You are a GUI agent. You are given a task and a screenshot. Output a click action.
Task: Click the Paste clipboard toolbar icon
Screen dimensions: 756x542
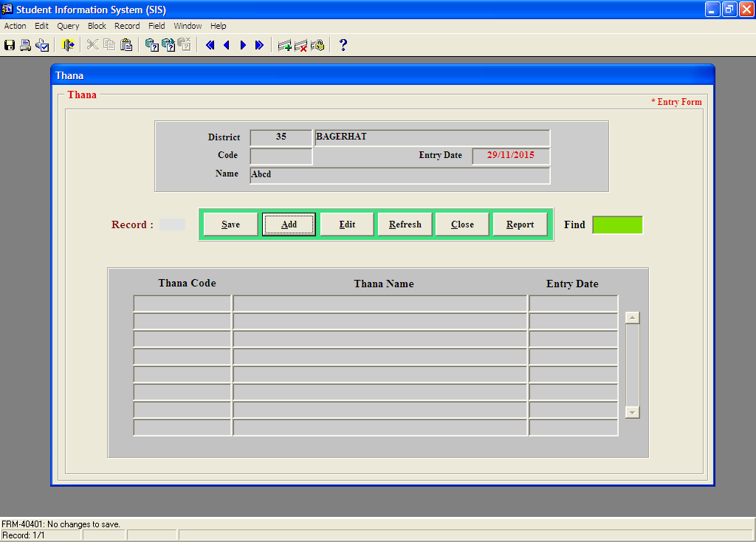click(126, 45)
